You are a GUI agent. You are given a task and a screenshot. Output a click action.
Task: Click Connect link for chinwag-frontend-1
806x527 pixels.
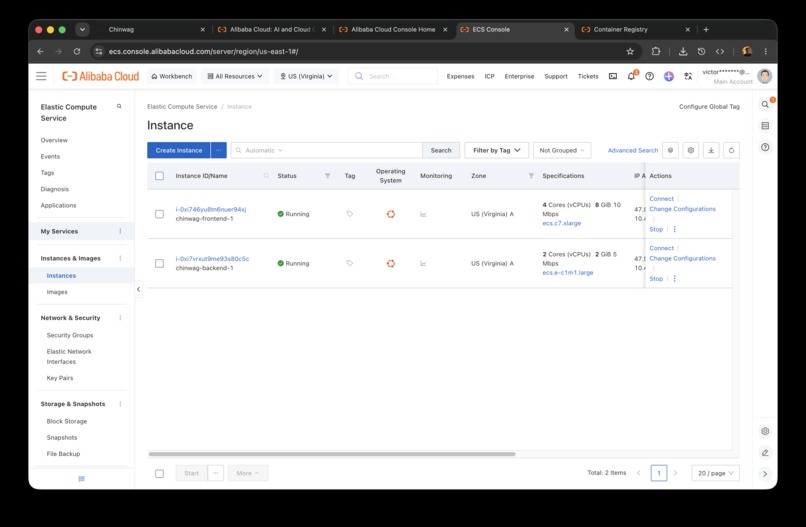coord(661,198)
